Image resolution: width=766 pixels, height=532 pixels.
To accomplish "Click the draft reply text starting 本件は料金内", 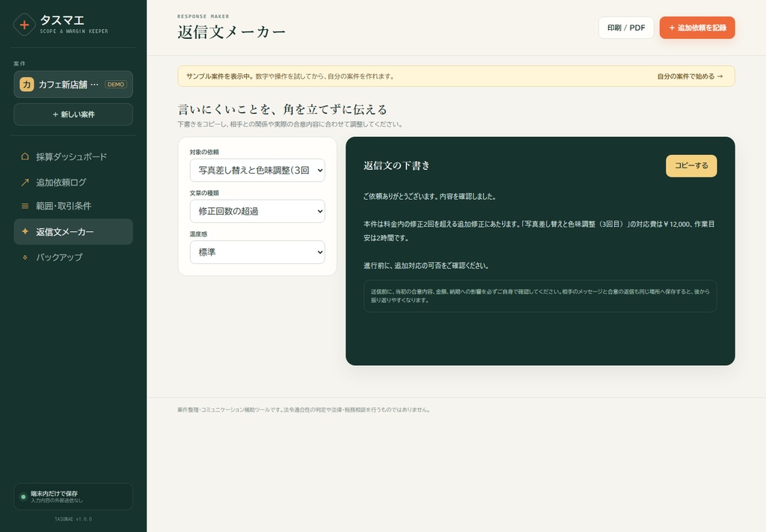I will point(539,231).
